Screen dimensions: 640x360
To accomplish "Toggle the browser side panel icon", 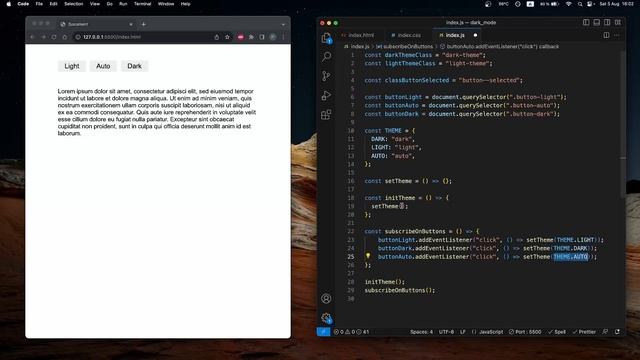I will click(x=262, y=37).
